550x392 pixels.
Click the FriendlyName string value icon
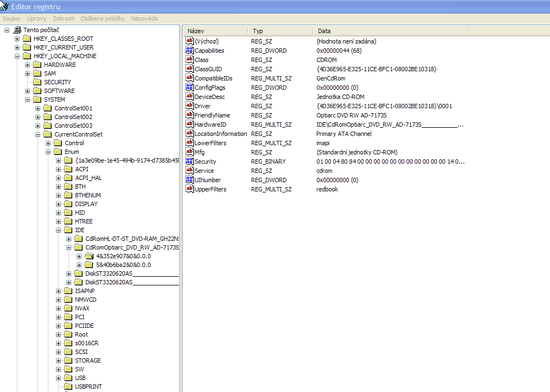(x=190, y=115)
